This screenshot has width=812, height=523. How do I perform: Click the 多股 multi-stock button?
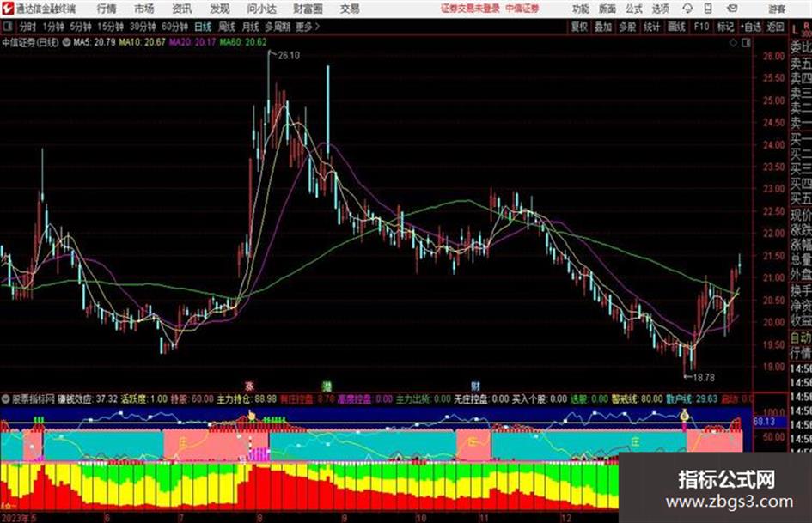tap(627, 27)
